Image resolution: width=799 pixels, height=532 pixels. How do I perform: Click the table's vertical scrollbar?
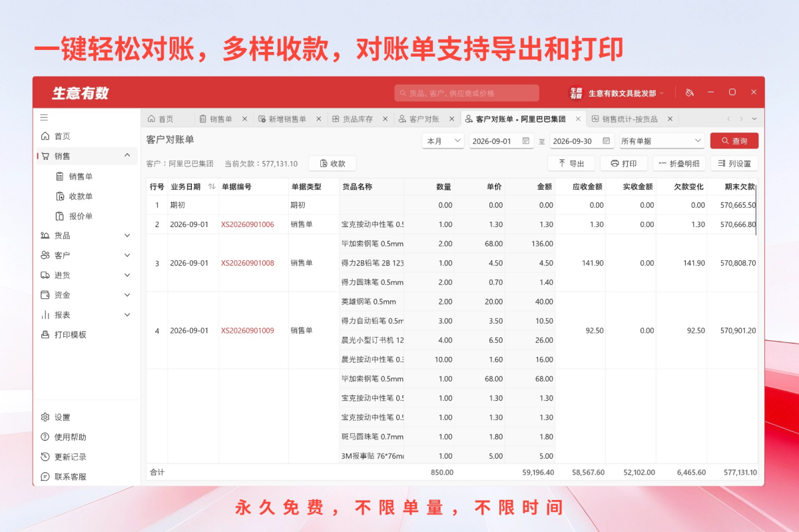click(756, 210)
